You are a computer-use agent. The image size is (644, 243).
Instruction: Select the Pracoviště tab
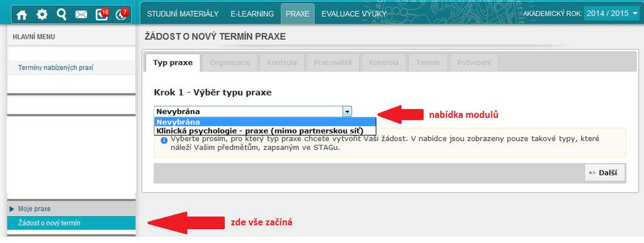point(333,63)
